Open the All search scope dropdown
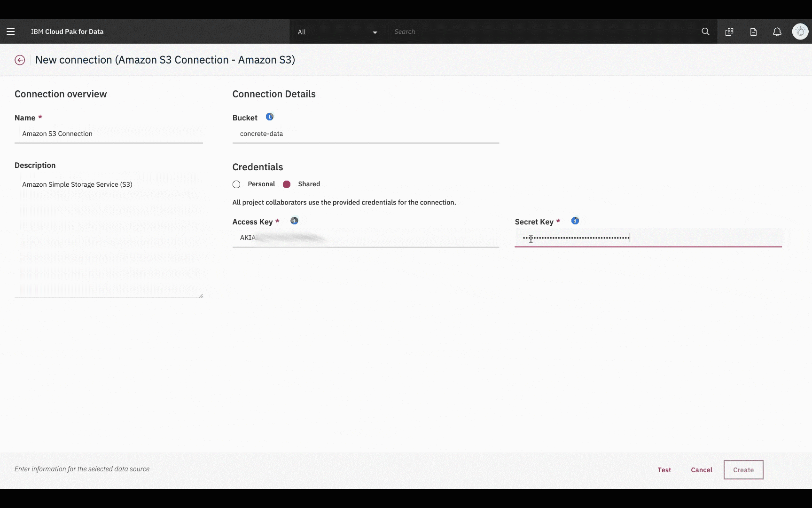Image resolution: width=812 pixels, height=508 pixels. (x=337, y=32)
